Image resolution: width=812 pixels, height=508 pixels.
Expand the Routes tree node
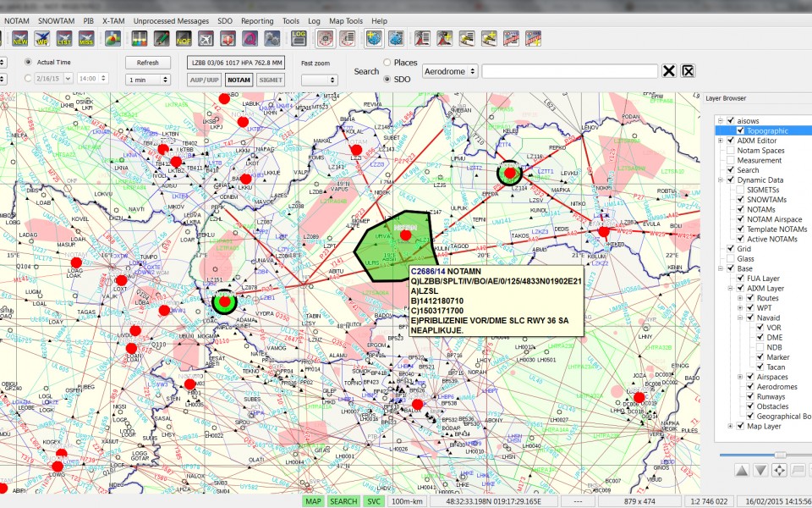pos(740,298)
